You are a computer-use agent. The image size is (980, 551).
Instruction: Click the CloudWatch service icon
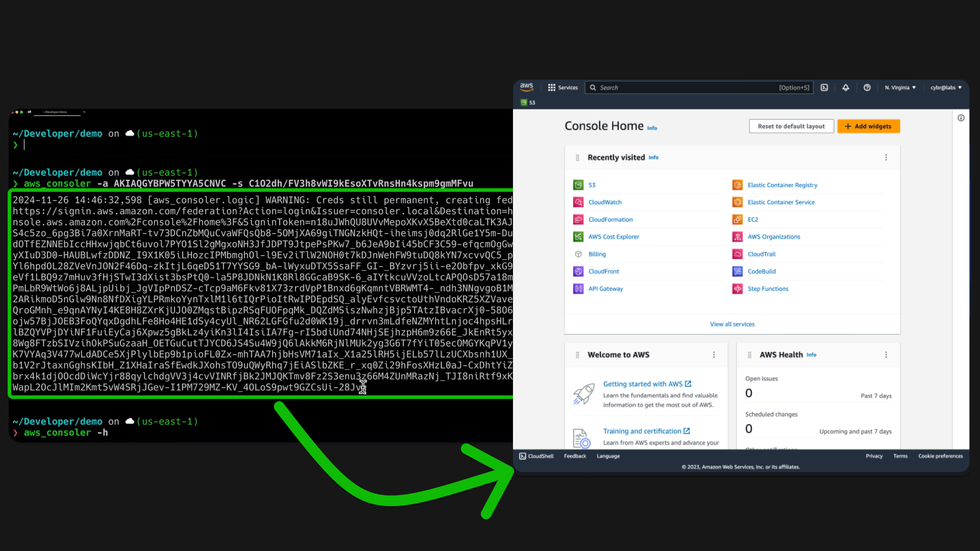click(578, 203)
